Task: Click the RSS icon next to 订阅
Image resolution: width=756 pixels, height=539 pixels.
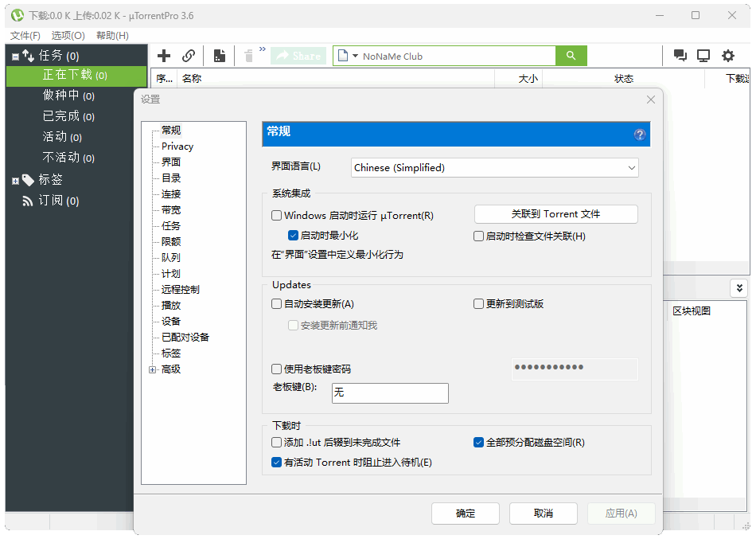Action: [27, 201]
